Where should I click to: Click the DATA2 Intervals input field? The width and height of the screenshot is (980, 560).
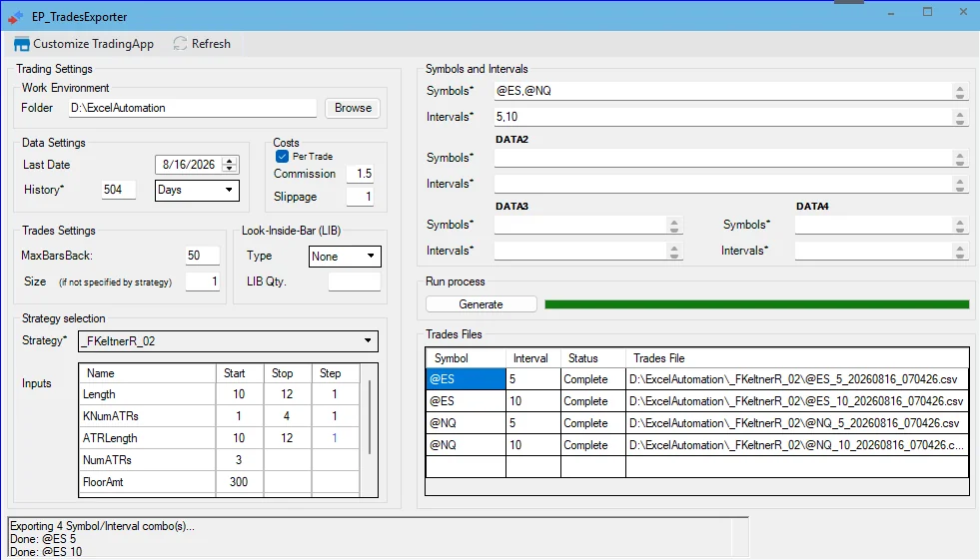click(723, 184)
